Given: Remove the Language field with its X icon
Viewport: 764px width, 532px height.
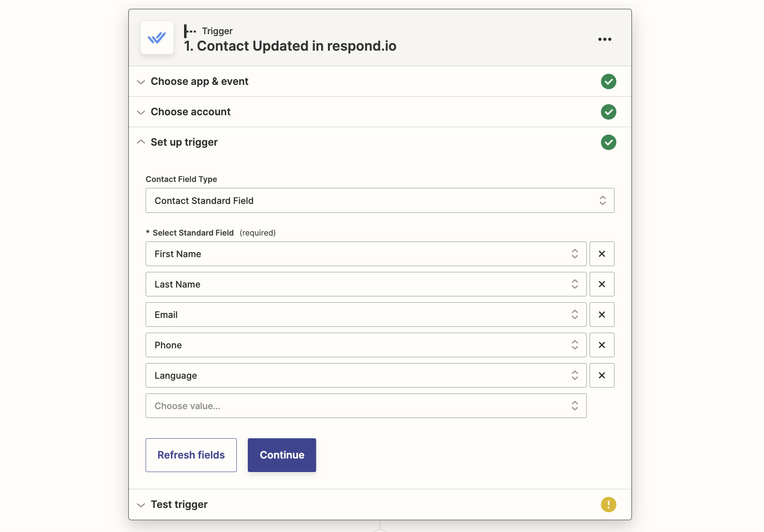Looking at the screenshot, I should tap(602, 375).
